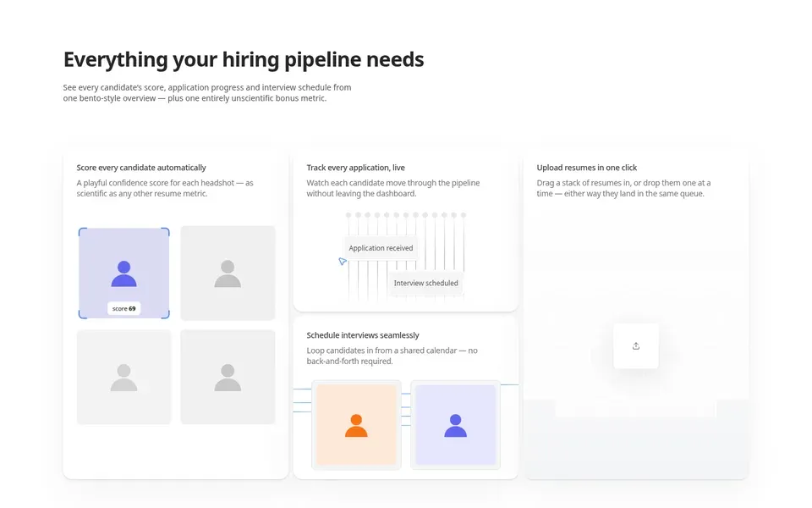Select the top-right gray candidate avatar
The width and height of the screenshot is (812, 508).
coord(228,273)
